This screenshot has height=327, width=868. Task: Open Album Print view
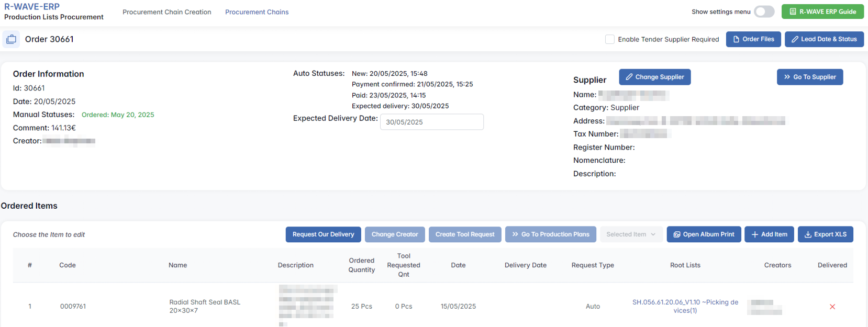click(704, 234)
